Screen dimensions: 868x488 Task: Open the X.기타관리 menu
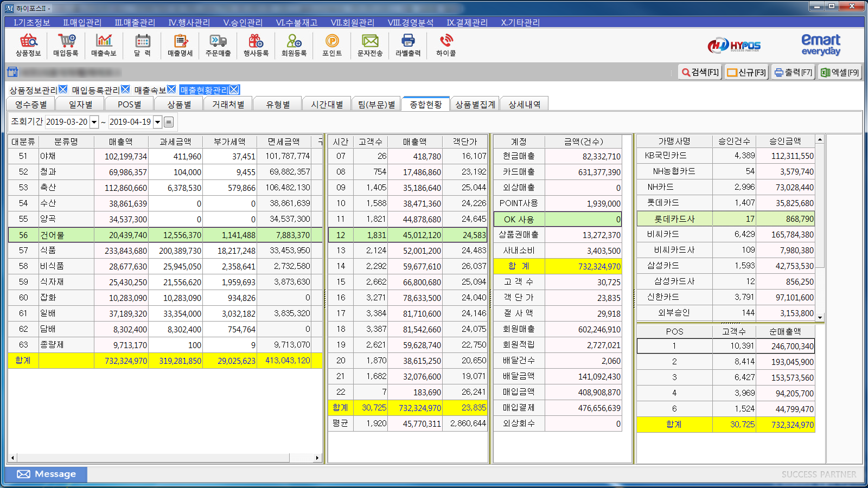click(x=520, y=22)
